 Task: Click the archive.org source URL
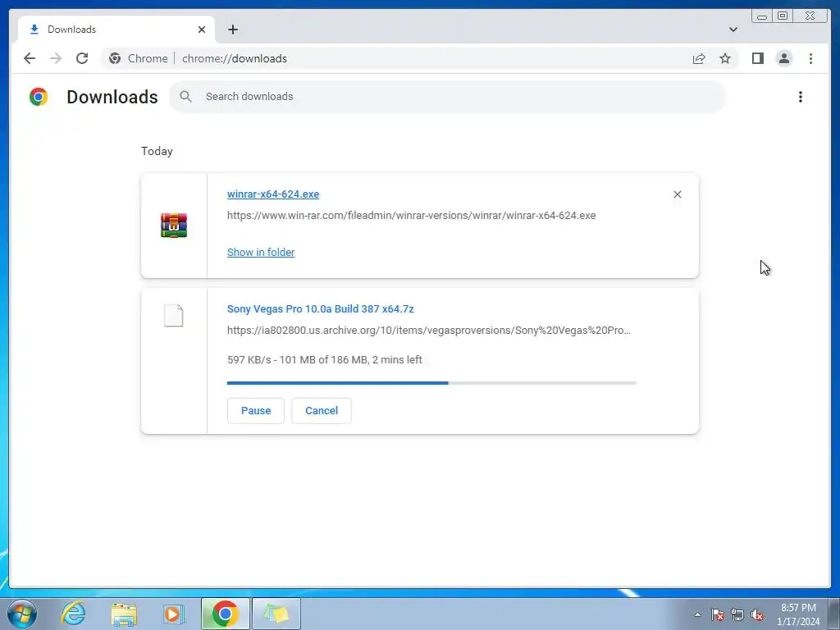coord(428,331)
